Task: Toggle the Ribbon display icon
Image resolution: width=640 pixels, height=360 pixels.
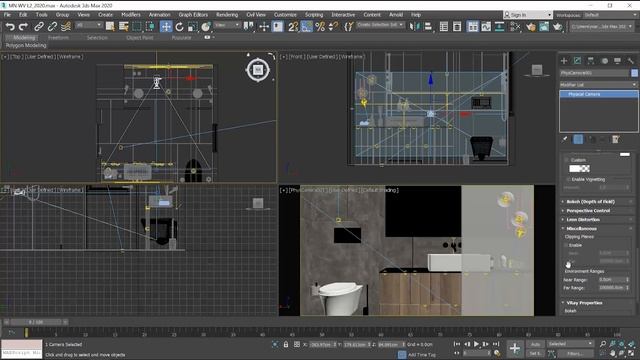Action: pyautogui.click(x=473, y=27)
